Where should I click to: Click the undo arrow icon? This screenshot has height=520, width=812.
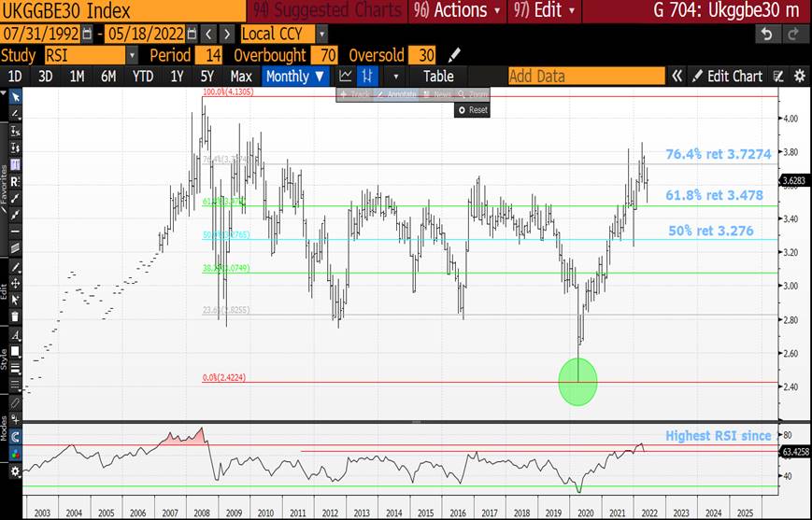767,34
